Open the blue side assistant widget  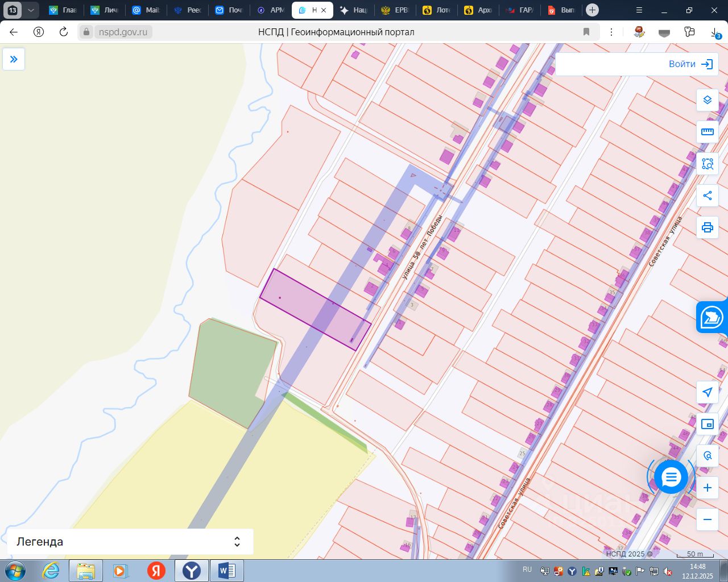(x=712, y=317)
